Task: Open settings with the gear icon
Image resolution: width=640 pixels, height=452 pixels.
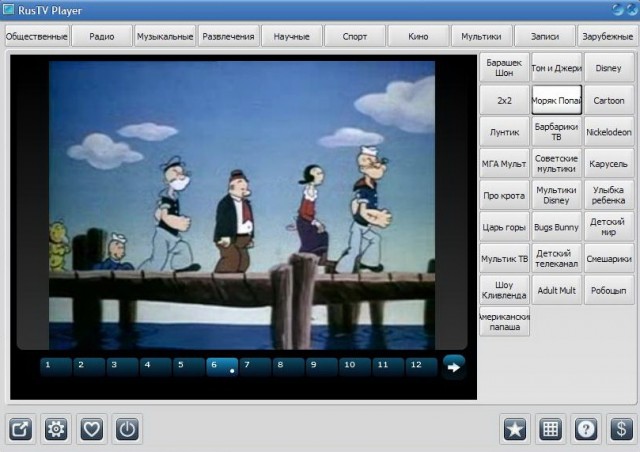Action: point(56,429)
